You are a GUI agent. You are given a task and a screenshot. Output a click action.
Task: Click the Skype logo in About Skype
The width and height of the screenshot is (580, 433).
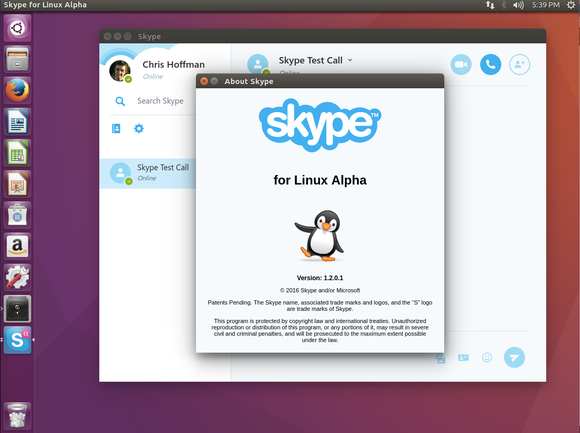320,125
